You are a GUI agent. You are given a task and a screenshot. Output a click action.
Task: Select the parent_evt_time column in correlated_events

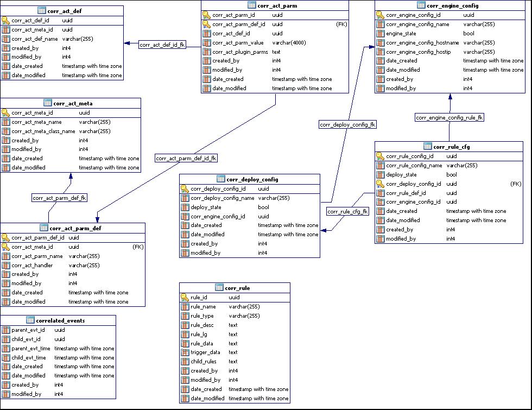[x=31, y=348]
